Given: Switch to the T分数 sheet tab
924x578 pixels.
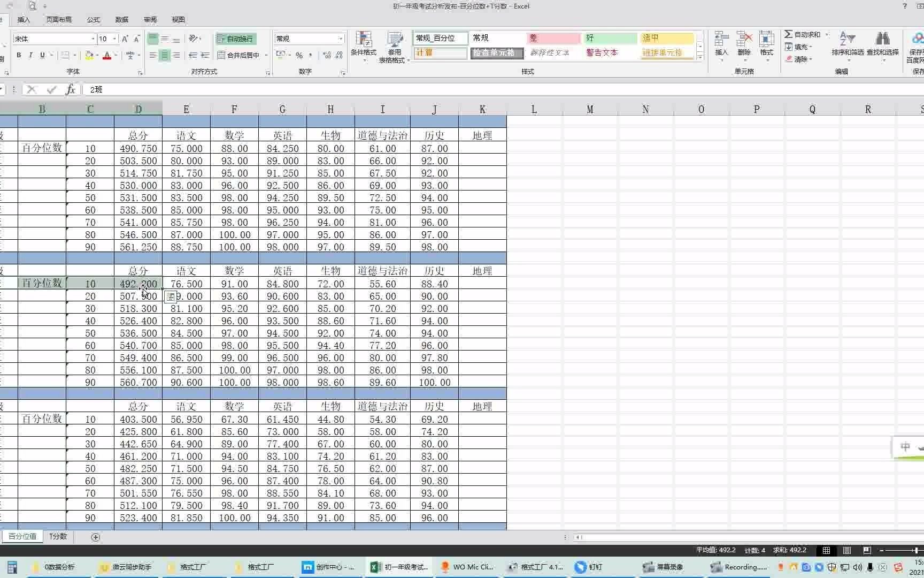Looking at the screenshot, I should [x=58, y=536].
